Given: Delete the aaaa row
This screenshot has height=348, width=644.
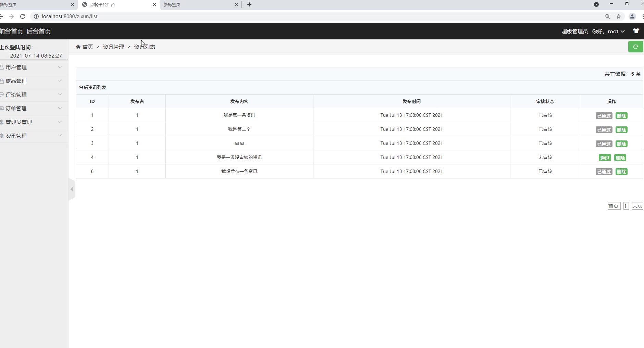Looking at the screenshot, I should coord(621,144).
